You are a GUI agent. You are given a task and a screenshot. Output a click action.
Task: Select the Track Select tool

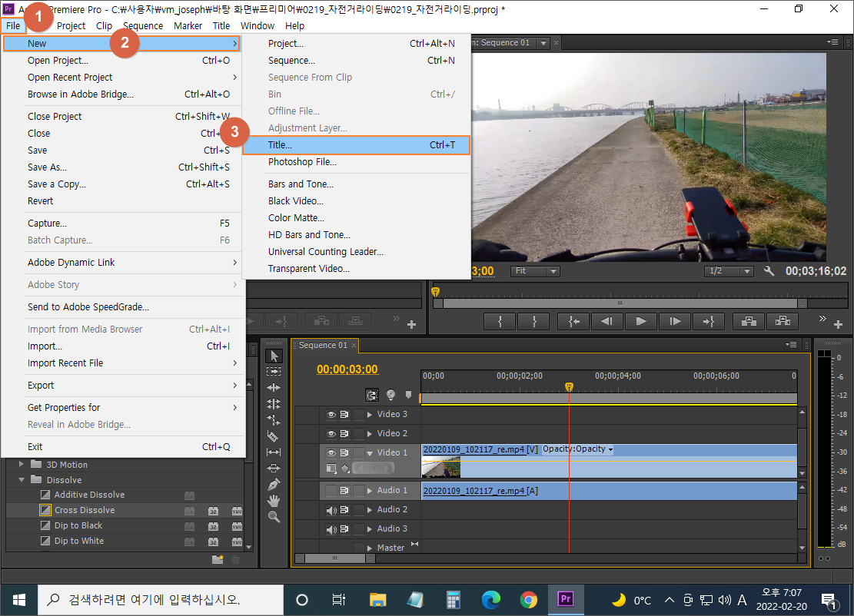coord(274,371)
